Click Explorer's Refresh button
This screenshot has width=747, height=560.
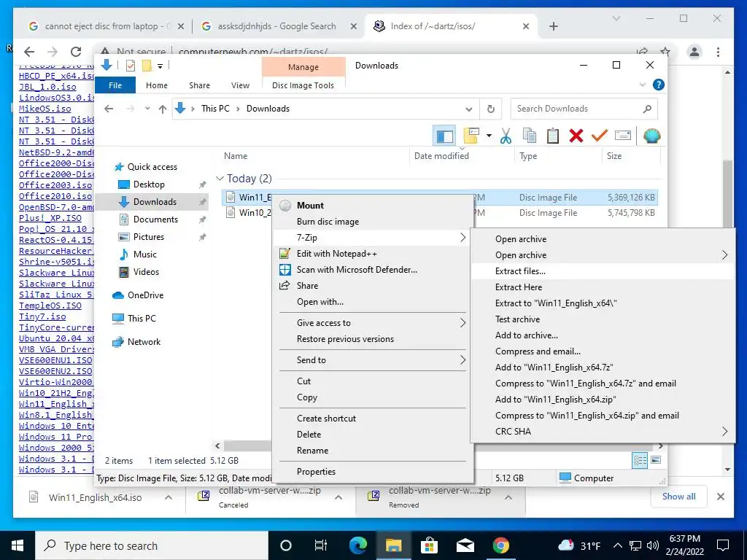click(491, 109)
